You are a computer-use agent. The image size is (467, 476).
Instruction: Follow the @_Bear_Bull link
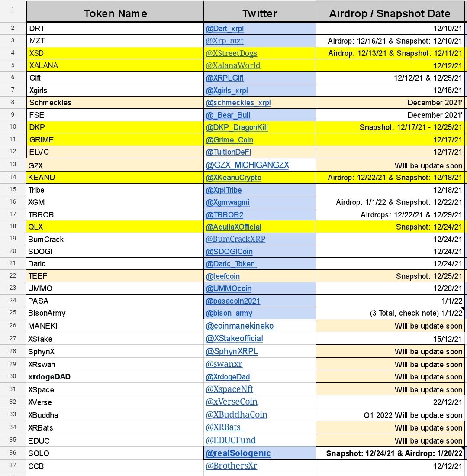pos(228,115)
